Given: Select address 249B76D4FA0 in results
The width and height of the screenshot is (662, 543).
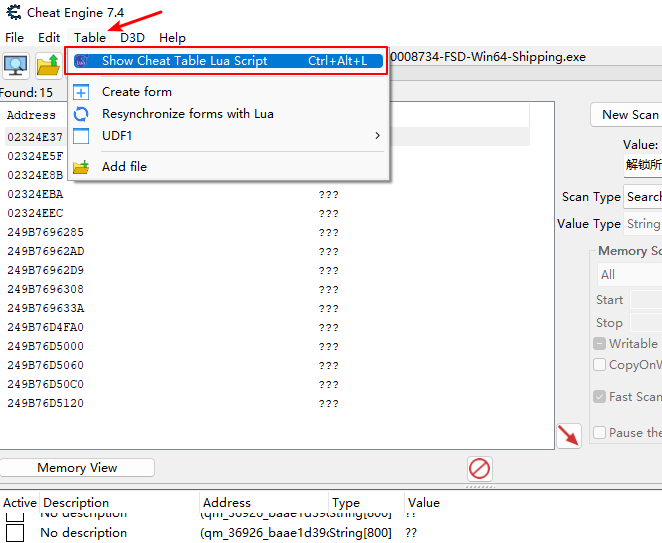Looking at the screenshot, I should click(46, 327).
